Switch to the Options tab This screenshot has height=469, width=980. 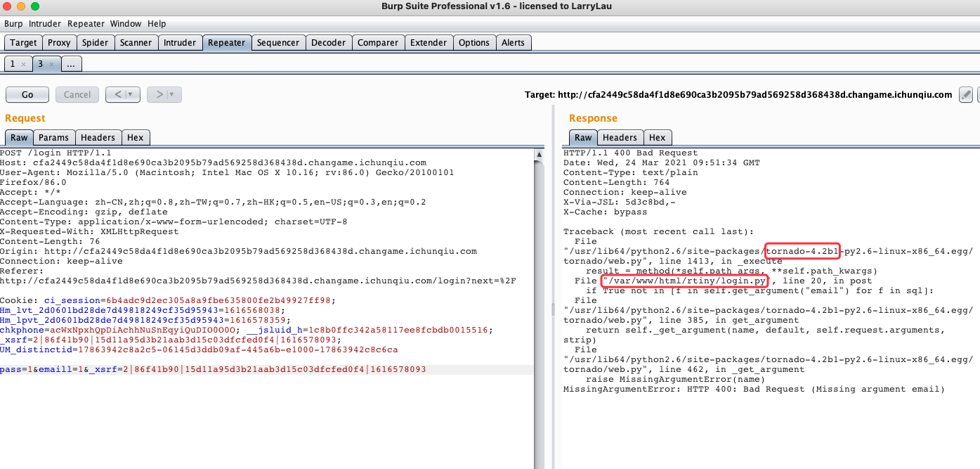pos(474,42)
